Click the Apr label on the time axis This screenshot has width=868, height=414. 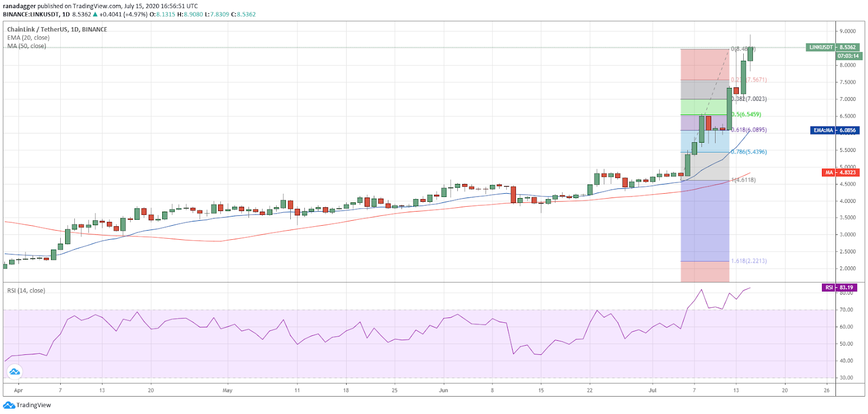pyautogui.click(x=18, y=391)
